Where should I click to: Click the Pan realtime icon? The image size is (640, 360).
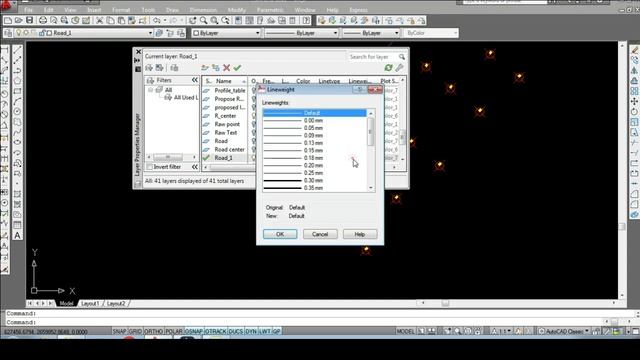click(192, 20)
